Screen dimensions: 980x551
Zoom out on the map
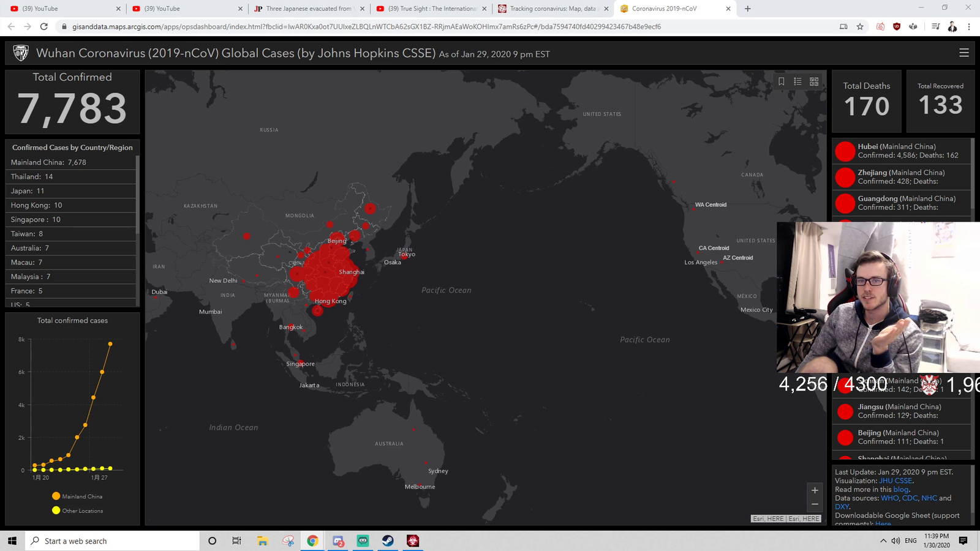click(815, 504)
